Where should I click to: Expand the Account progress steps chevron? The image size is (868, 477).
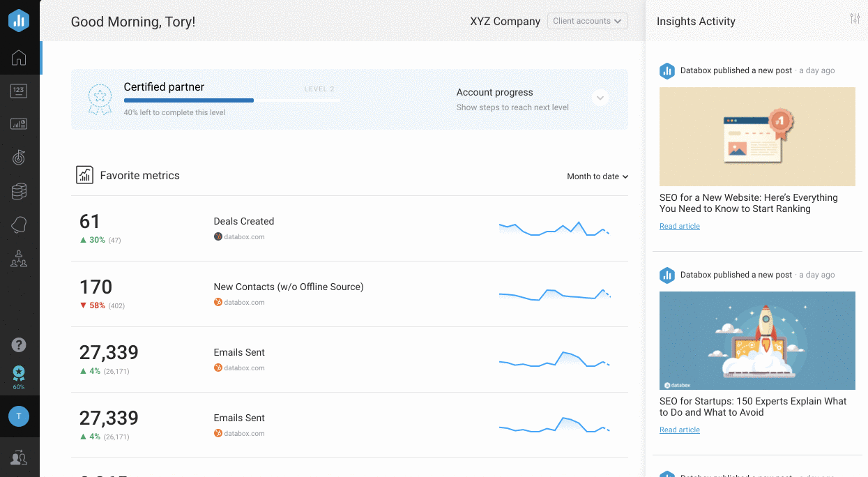[x=600, y=98]
